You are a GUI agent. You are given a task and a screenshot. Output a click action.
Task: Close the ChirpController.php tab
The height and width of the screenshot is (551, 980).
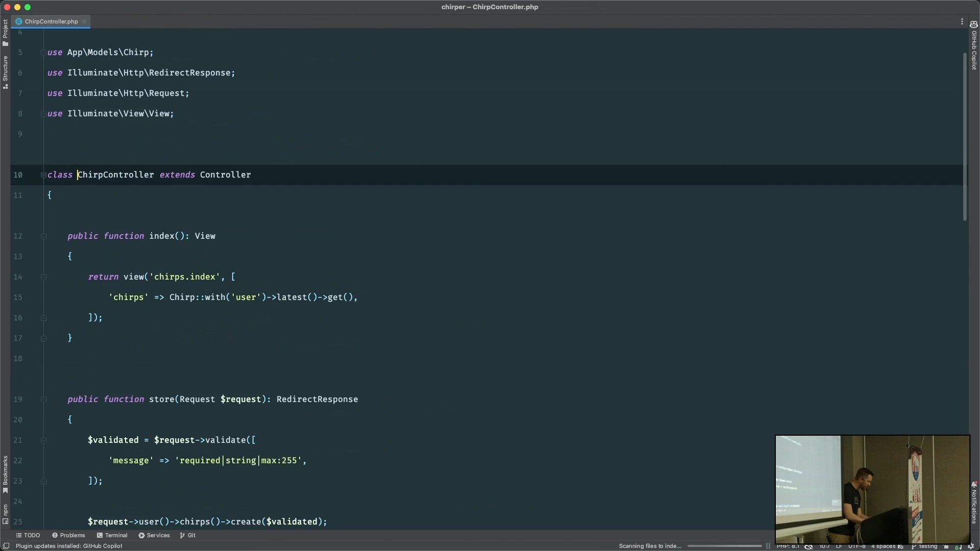[84, 21]
